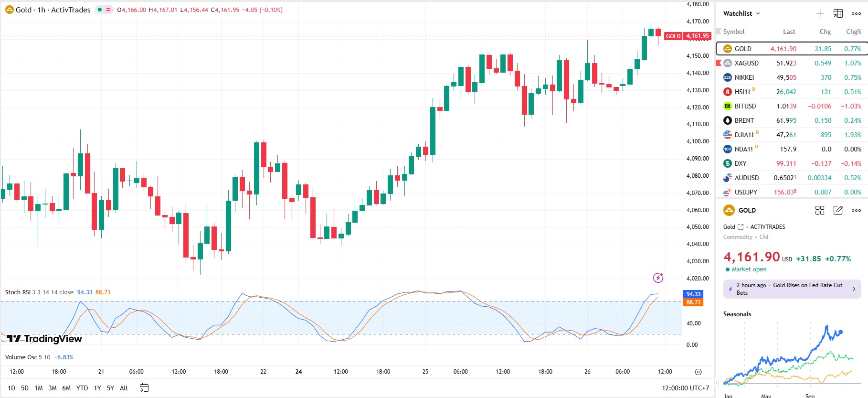
Task: Click the Stoch RSI indicator label
Action: [18, 292]
